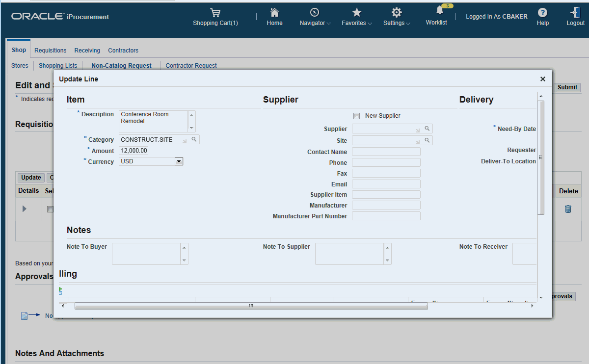Click the Delete trash can icon
Image resolution: width=589 pixels, height=364 pixels.
coord(568,209)
